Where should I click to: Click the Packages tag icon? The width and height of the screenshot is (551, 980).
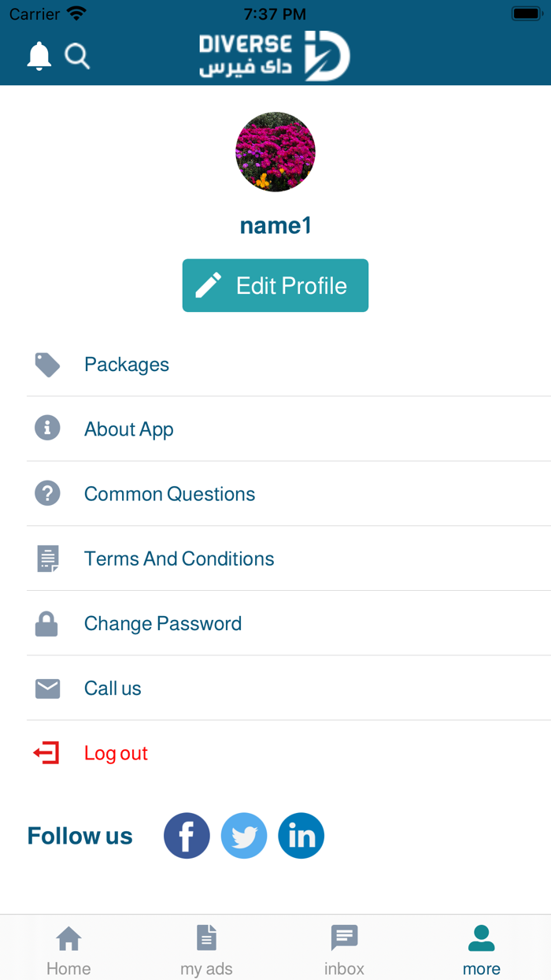pos(47,365)
